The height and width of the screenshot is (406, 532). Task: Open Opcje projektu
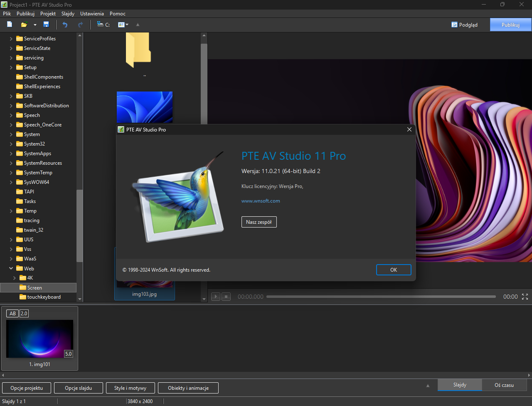pyautogui.click(x=27, y=388)
